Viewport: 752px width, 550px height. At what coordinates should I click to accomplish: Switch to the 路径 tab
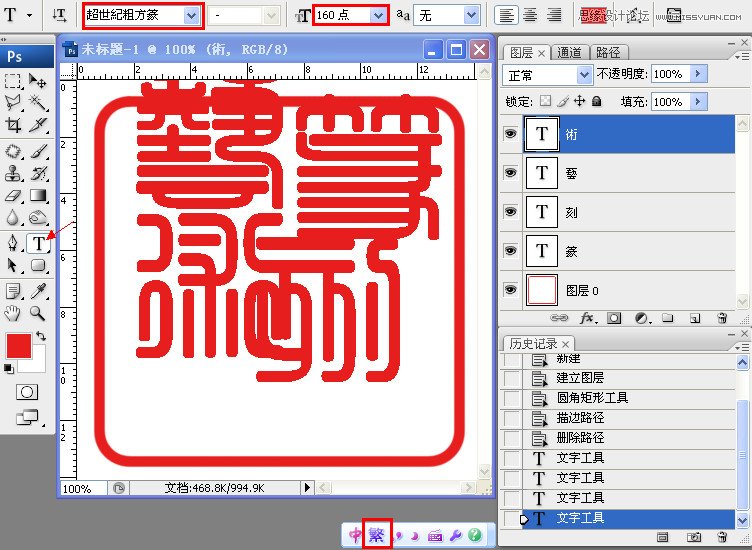(x=607, y=52)
